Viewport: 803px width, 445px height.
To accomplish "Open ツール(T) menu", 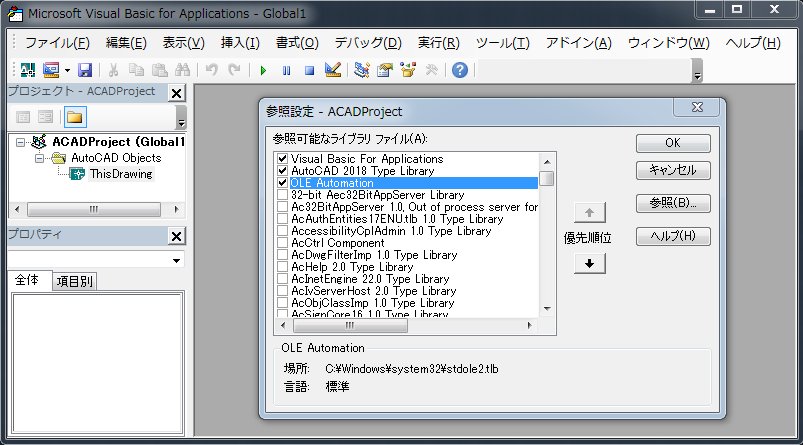I will tap(502, 43).
